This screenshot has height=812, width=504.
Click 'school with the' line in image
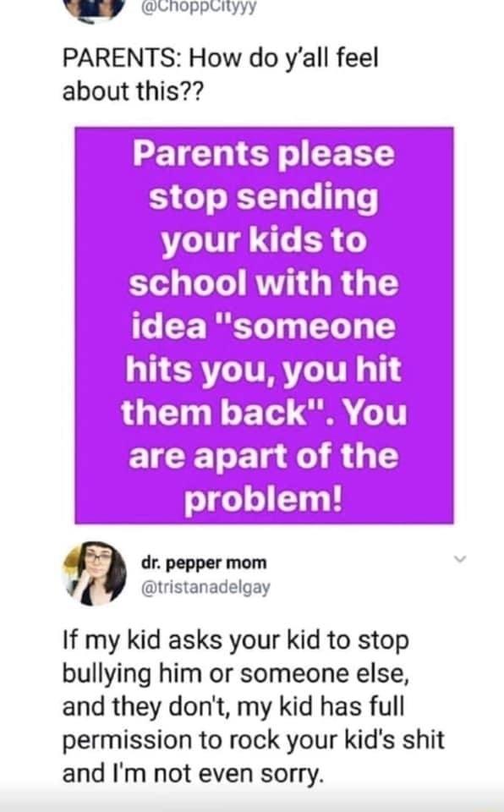264,283
